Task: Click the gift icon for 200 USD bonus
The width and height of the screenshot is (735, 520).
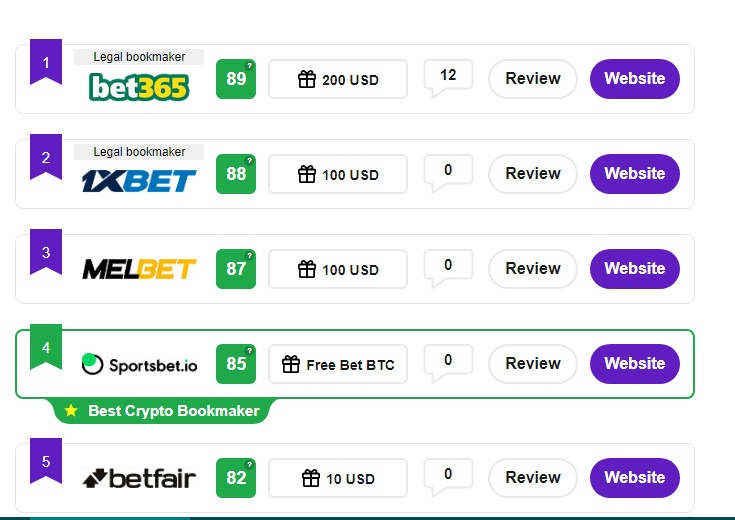Action: [x=307, y=79]
